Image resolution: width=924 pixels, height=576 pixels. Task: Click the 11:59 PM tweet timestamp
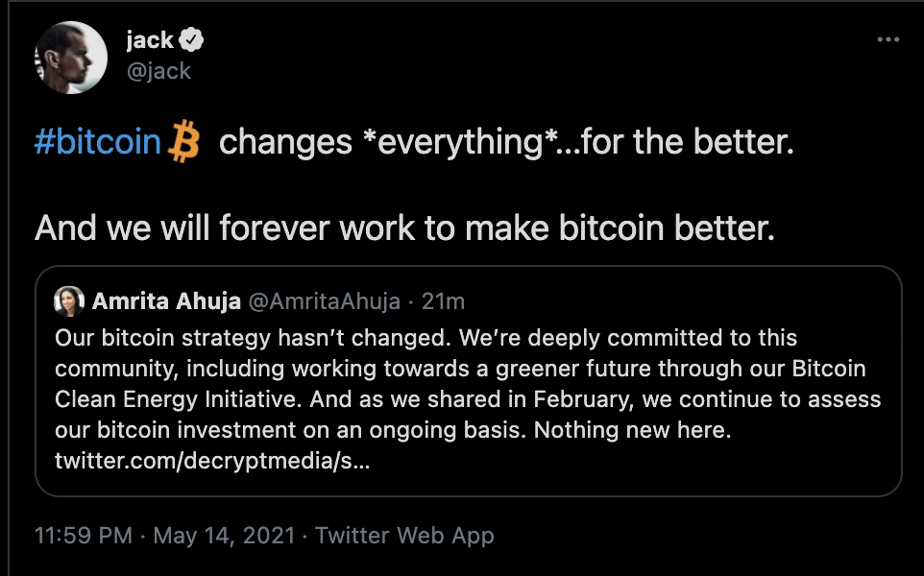pos(83,535)
